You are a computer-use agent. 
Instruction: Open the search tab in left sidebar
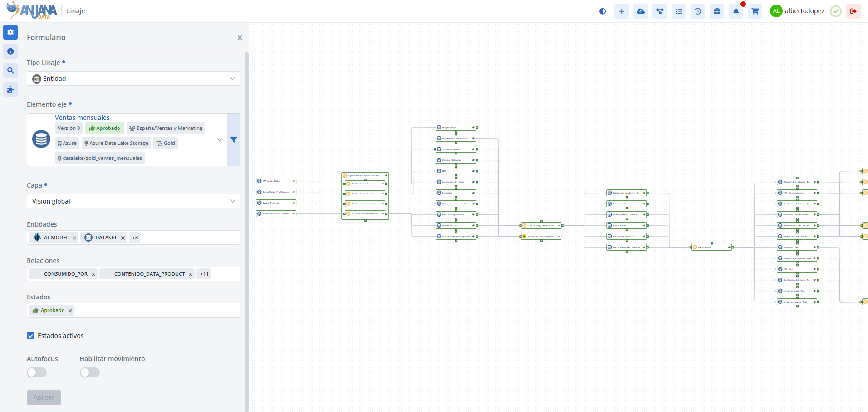[x=10, y=70]
